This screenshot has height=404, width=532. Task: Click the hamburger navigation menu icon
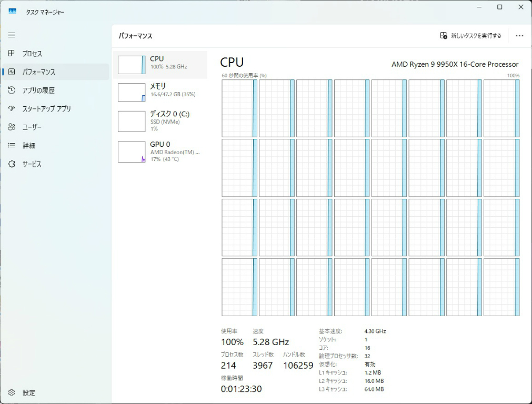click(12, 35)
